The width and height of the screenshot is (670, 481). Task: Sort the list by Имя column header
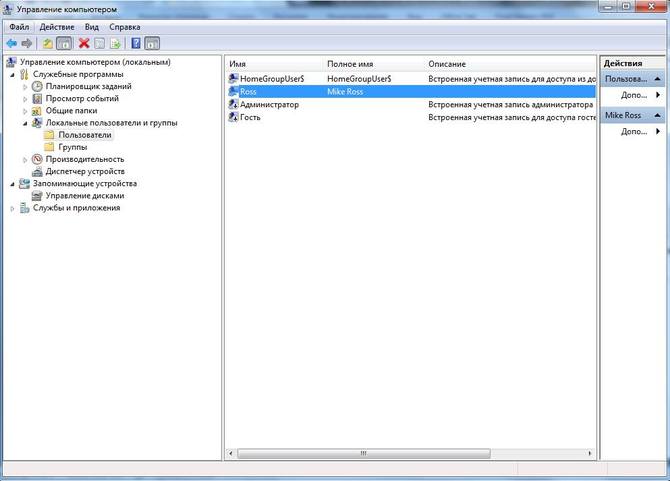270,63
